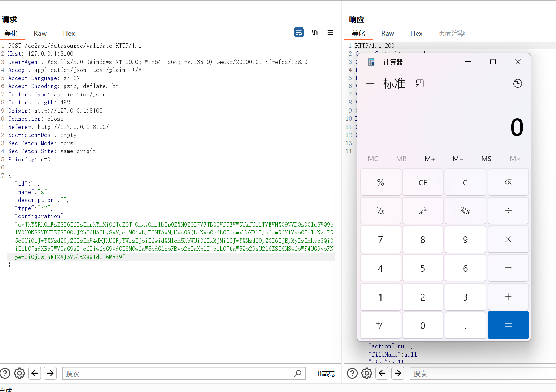
Task: Go to previous match with request back arrow
Action: 35,373
